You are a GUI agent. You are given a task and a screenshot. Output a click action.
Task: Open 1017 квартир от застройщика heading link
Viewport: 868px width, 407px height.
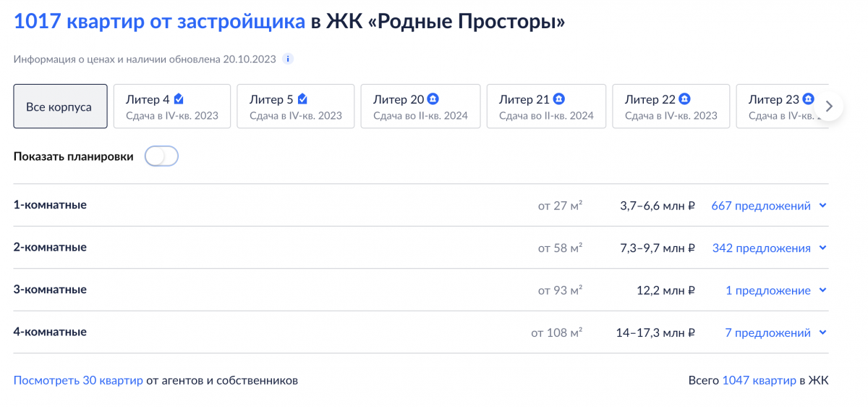click(159, 22)
